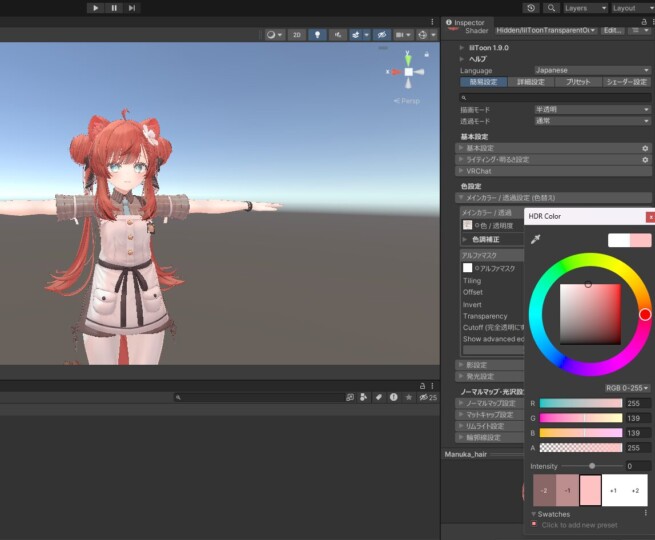The width and height of the screenshot is (655, 540).
Task: Expand the 色調補正 foldout
Action: (465, 239)
